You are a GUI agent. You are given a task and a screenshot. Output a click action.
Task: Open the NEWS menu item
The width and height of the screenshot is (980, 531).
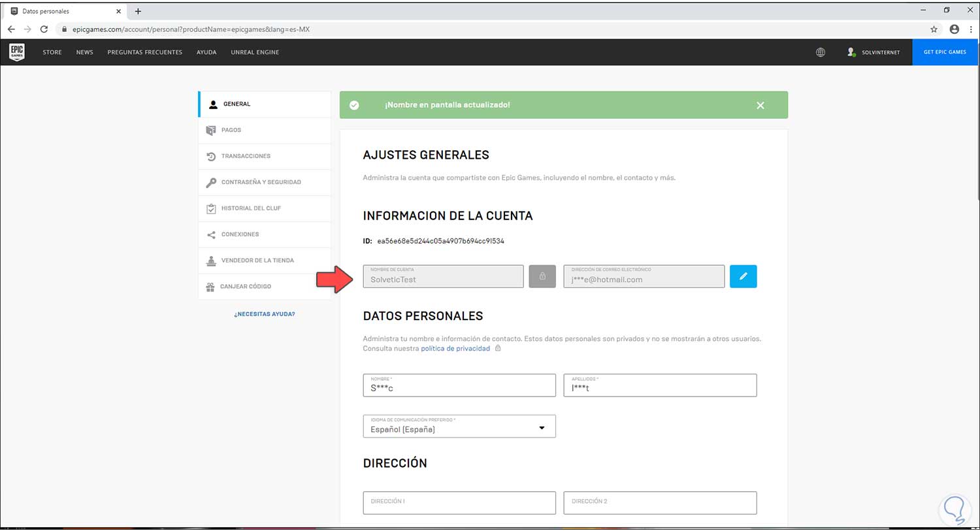(84, 52)
